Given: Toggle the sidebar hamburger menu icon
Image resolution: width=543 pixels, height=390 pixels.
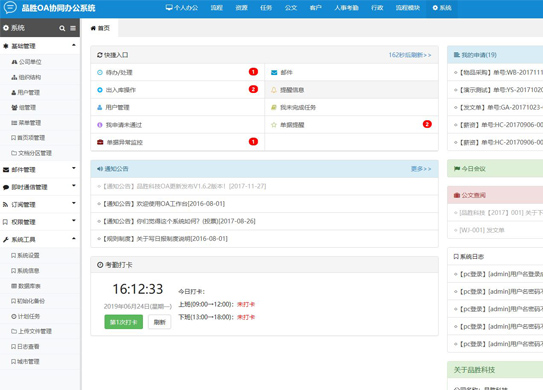Looking at the screenshot, I should point(73,28).
